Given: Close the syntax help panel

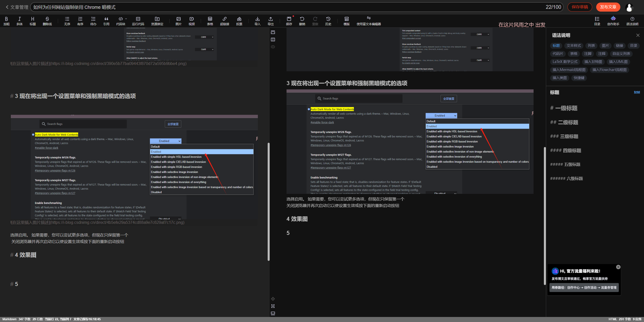Looking at the screenshot, I should 638,35.
